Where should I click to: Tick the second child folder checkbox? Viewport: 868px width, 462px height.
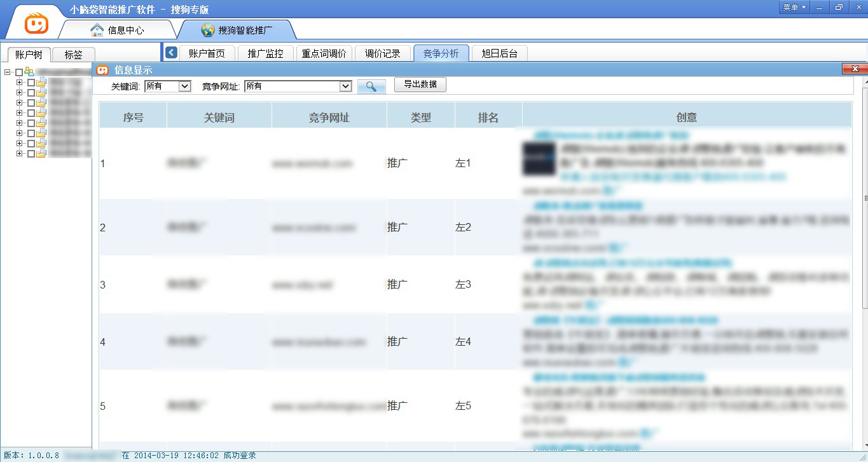[x=31, y=93]
